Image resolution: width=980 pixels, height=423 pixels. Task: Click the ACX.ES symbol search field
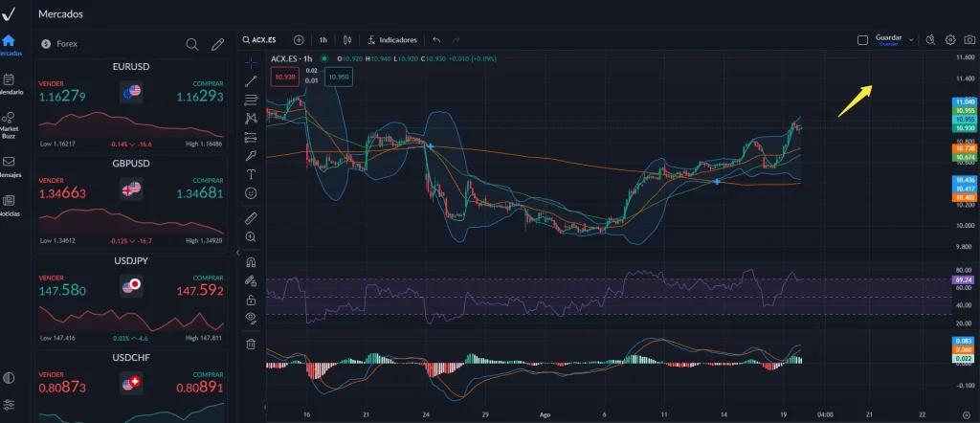[x=259, y=40]
